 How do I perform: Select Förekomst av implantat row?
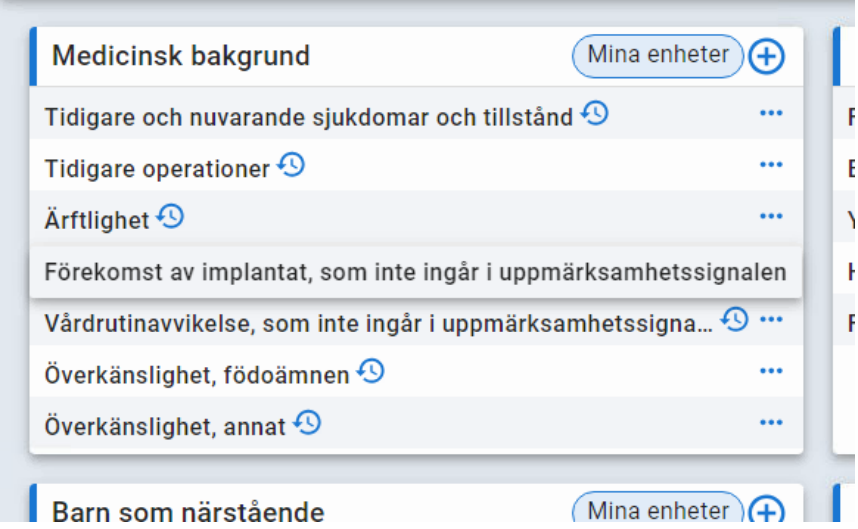(x=415, y=272)
